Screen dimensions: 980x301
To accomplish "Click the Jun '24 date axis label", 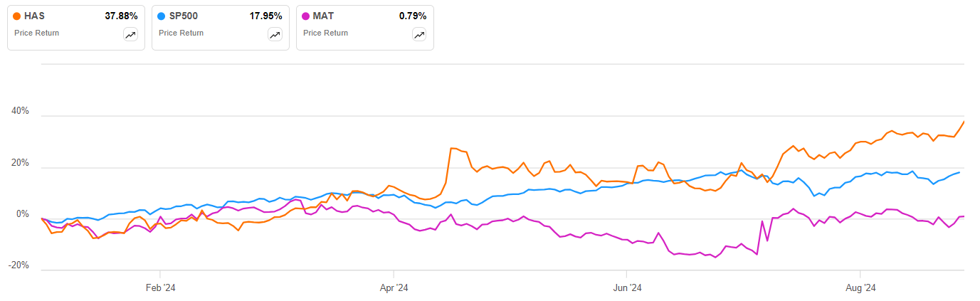I will coord(627,288).
